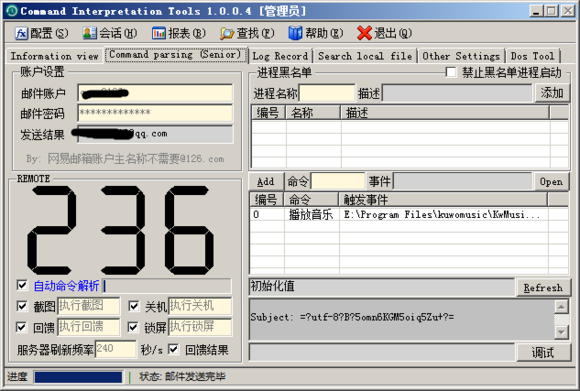The image size is (580, 391).
Task: Toggle 禁止黑名单进程启动 checkbox
Action: coord(451,72)
